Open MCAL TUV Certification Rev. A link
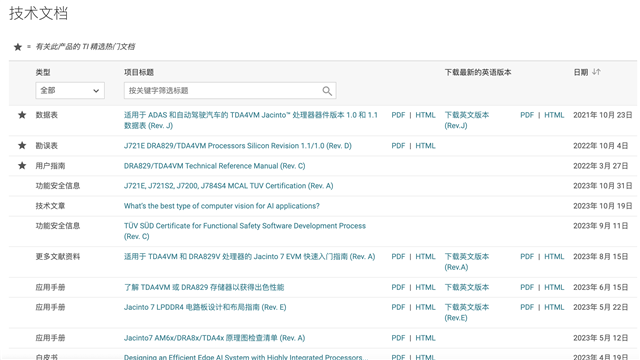640x360 pixels. click(228, 186)
